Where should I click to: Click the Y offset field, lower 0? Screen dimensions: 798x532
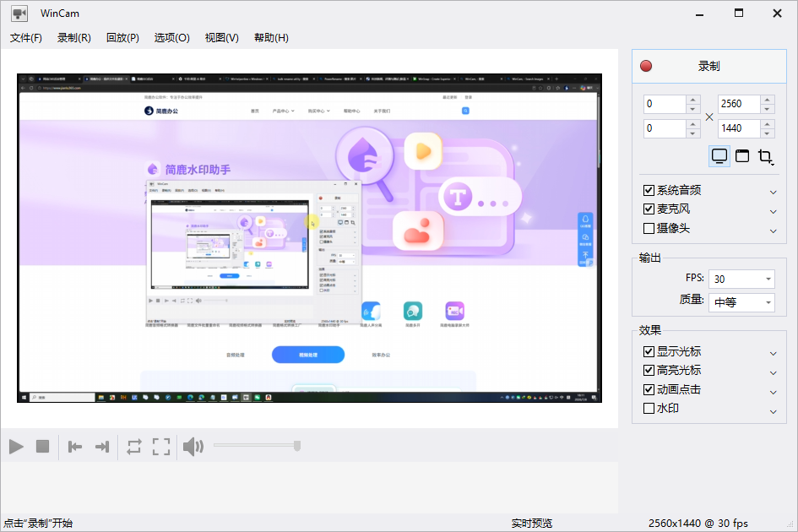point(665,128)
